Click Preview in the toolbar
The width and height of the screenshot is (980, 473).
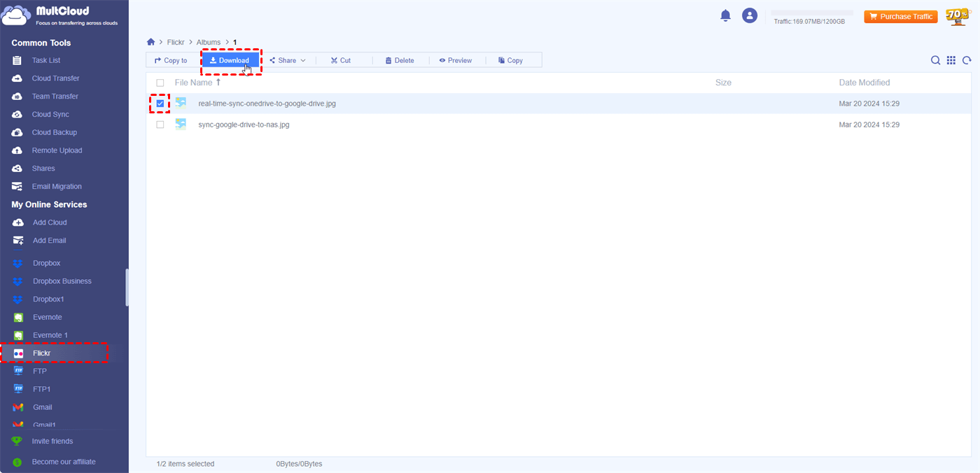pos(456,61)
